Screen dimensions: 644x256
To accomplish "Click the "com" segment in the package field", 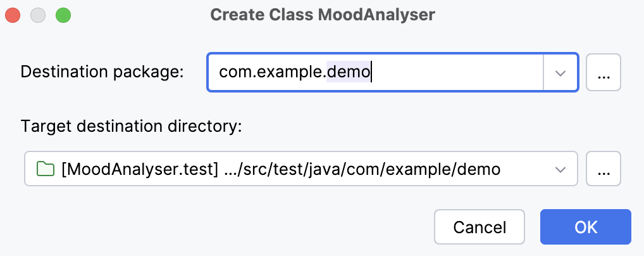I will (x=232, y=73).
